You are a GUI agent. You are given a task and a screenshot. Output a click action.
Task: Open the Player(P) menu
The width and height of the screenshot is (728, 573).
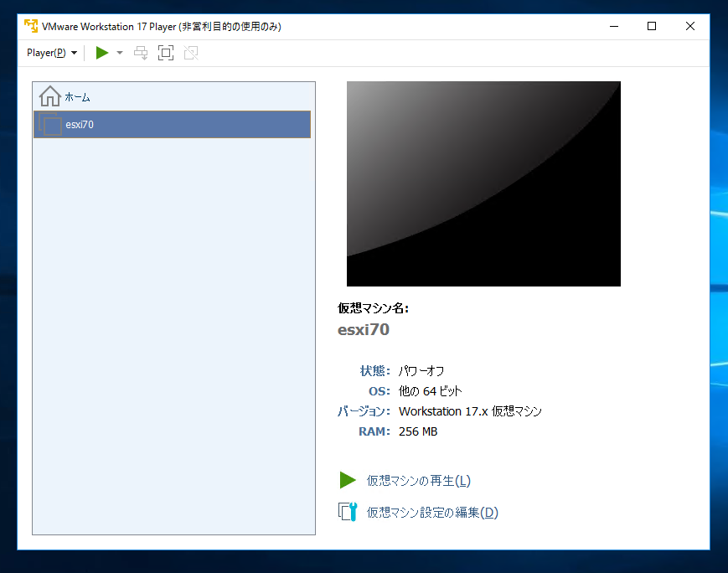point(52,53)
